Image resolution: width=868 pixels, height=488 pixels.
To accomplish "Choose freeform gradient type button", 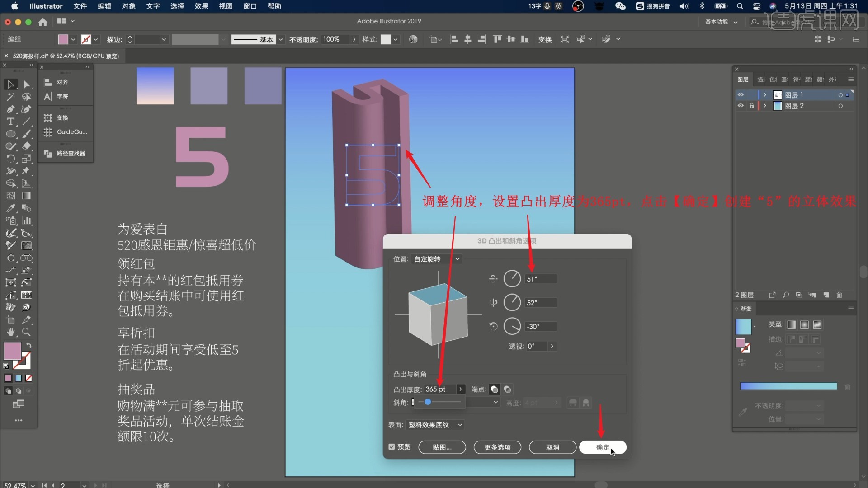I will (817, 325).
